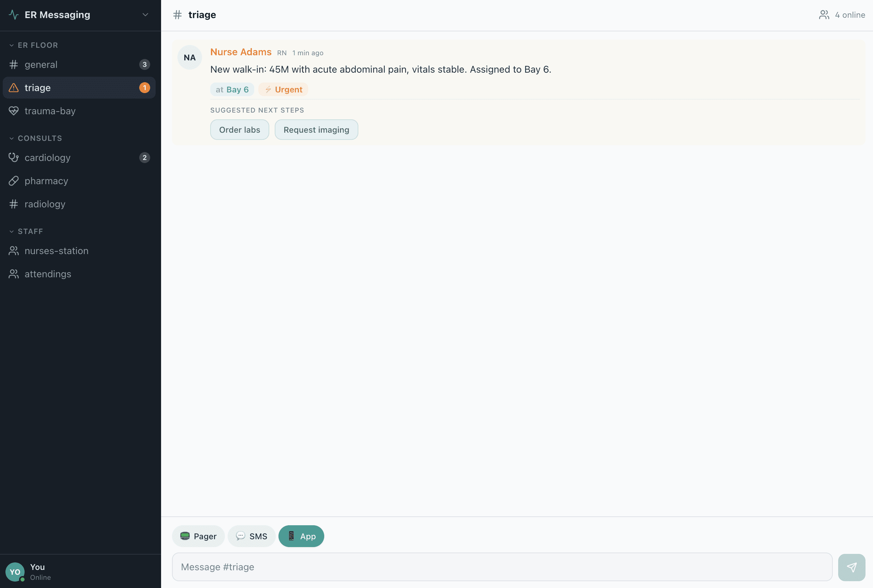The width and height of the screenshot is (873, 588).
Task: Click the trauma-bay heart pulse icon
Action: 14,111
